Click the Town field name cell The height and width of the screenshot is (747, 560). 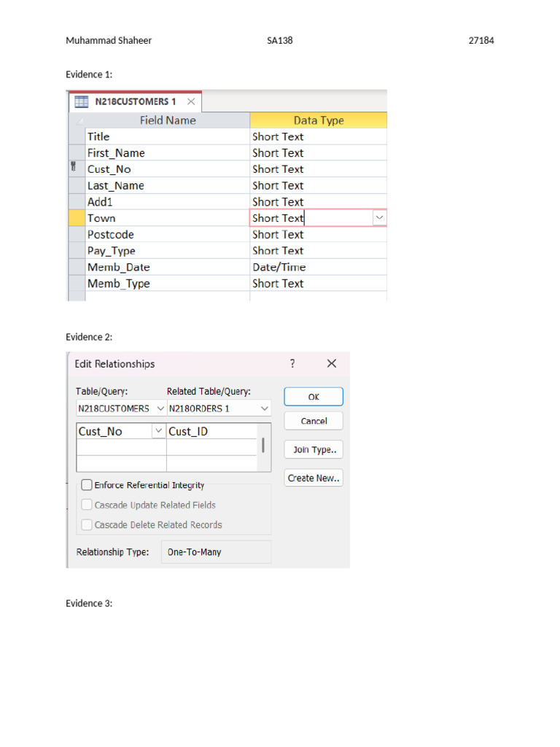click(x=168, y=217)
